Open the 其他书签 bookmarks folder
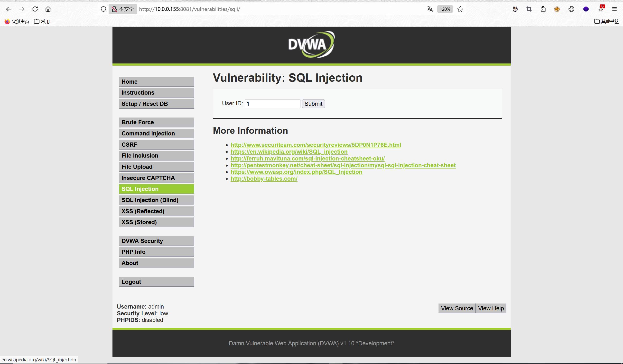This screenshot has height=364, width=623. point(606,21)
